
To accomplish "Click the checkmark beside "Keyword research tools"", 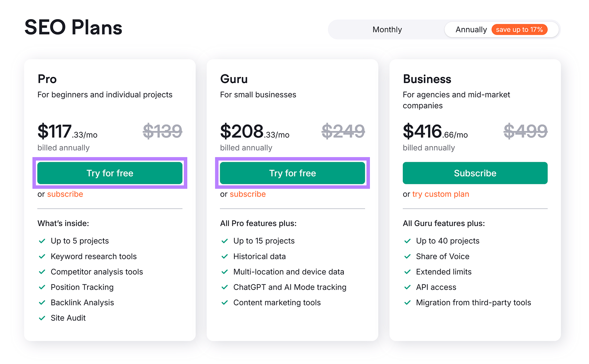I will pyautogui.click(x=42, y=256).
